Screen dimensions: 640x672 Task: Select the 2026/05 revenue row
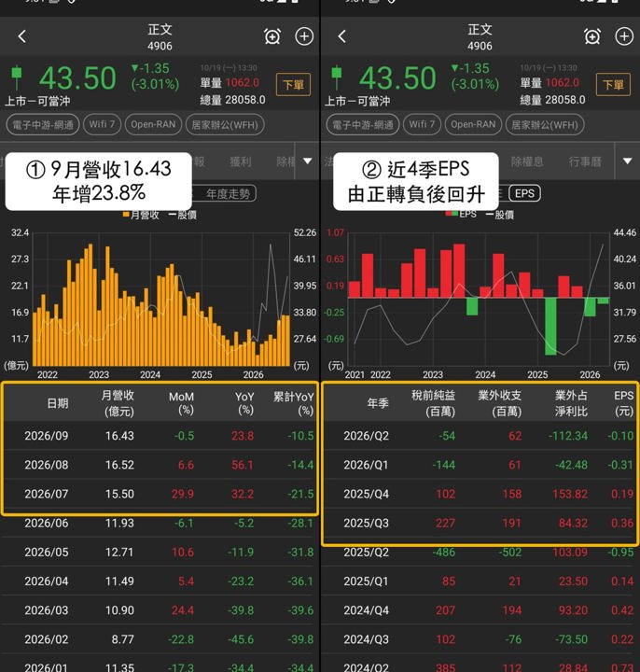pos(160,552)
